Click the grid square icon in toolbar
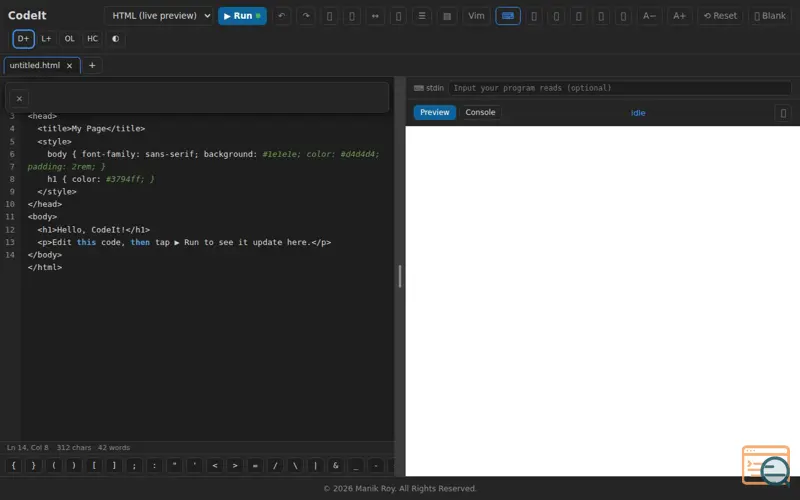This screenshot has width=800, height=500. tap(447, 16)
